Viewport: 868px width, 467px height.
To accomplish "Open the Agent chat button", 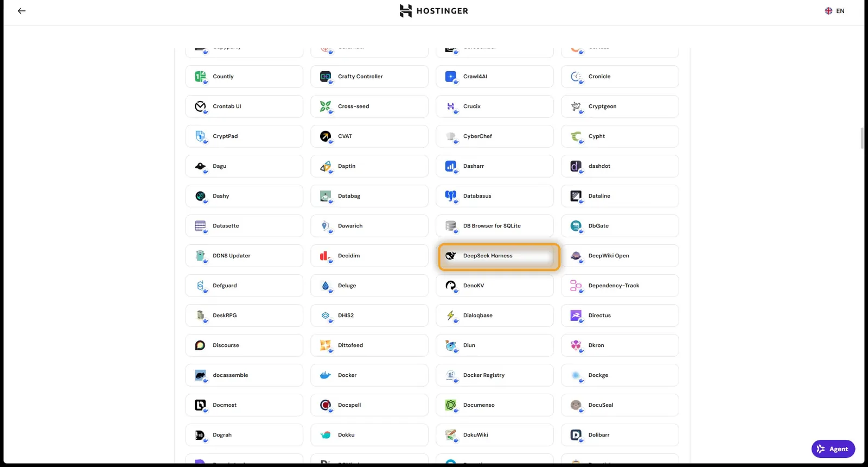I will (833, 449).
